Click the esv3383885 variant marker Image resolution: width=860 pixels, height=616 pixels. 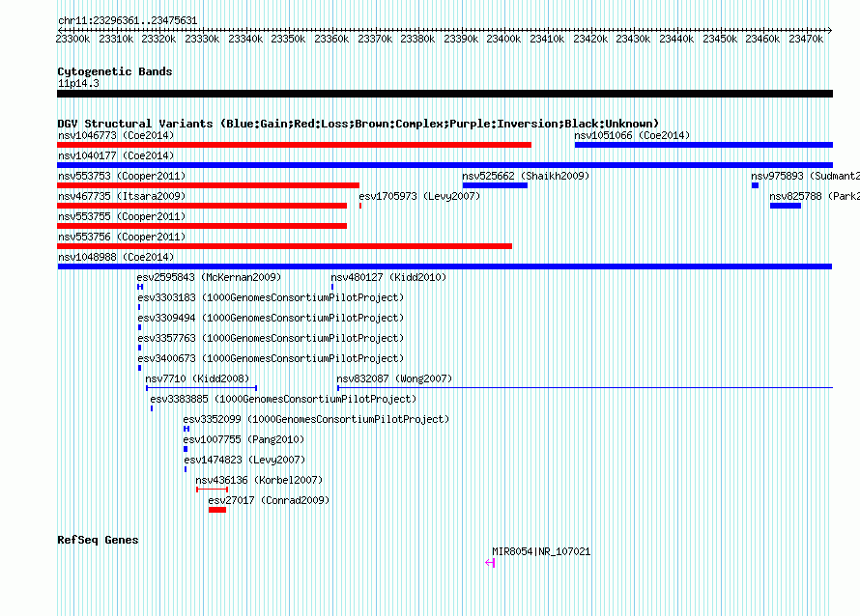tap(152, 408)
